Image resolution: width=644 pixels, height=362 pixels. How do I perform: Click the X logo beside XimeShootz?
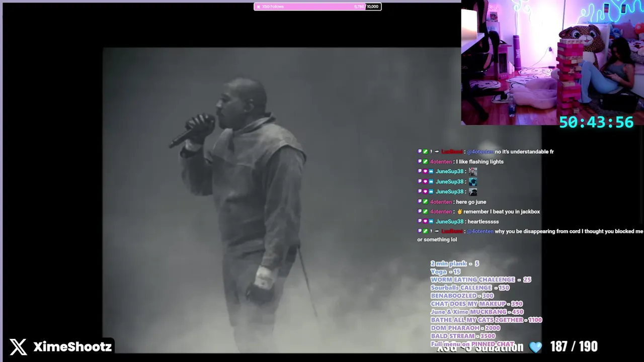click(18, 346)
